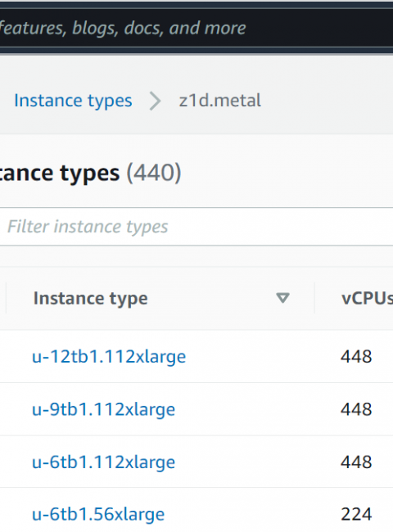
Task: Select the 448 vCPUs cell for u-6tb1.112xlarge
Action: 356,462
